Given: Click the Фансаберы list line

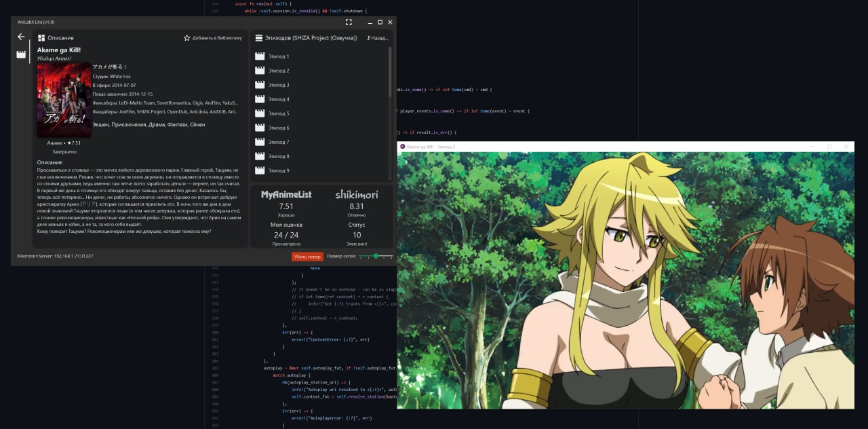Looking at the screenshot, I should (x=165, y=102).
